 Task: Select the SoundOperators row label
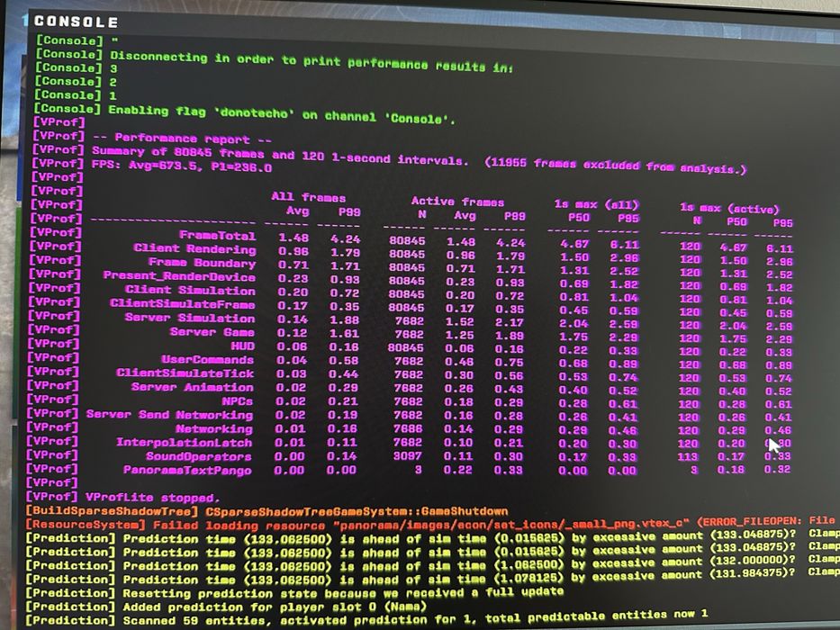pos(199,456)
